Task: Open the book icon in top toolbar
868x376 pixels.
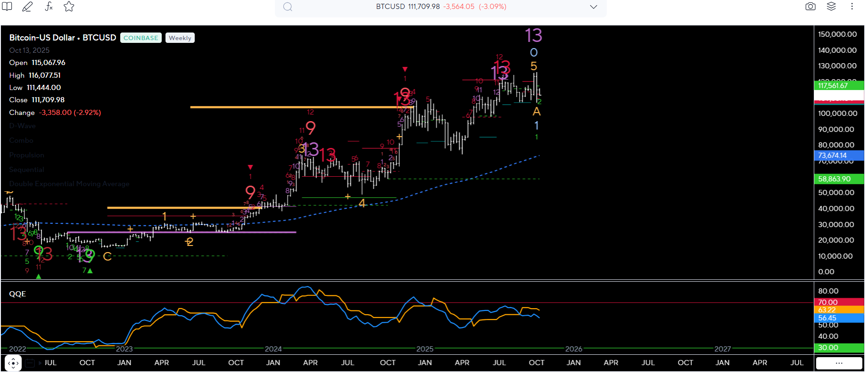Action: point(7,7)
